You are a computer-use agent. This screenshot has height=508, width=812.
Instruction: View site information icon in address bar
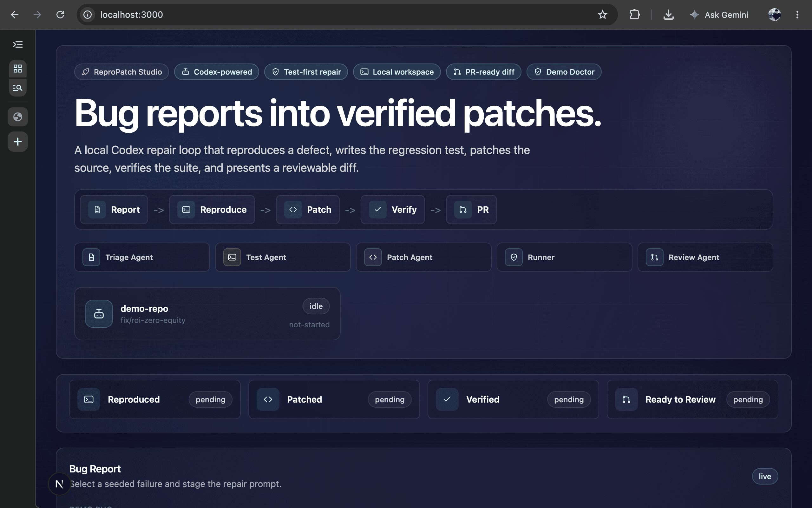[88, 15]
